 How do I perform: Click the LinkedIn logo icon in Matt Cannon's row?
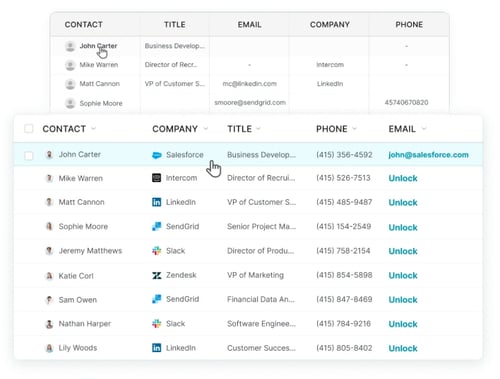click(x=156, y=202)
